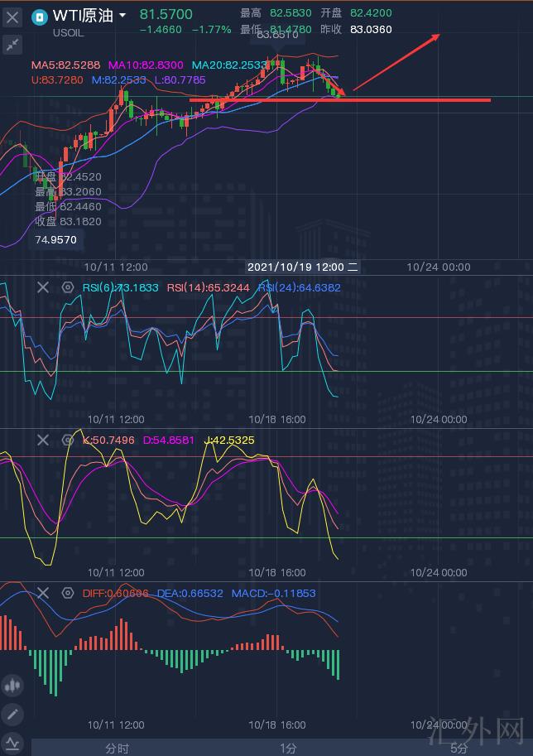Open KDJ indicator settings
533x756 pixels.
pos(68,441)
